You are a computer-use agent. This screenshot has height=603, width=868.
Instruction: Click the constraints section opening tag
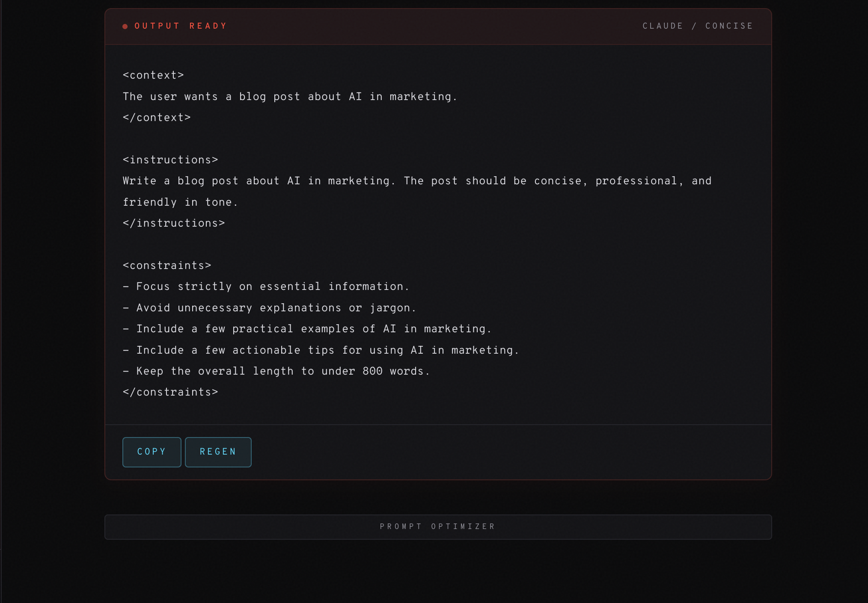[166, 265]
